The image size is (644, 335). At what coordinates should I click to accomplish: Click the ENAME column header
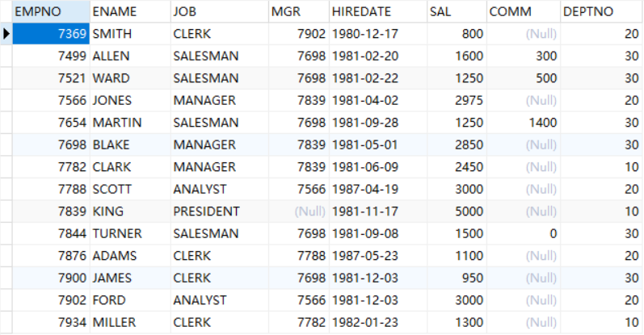[129, 11]
